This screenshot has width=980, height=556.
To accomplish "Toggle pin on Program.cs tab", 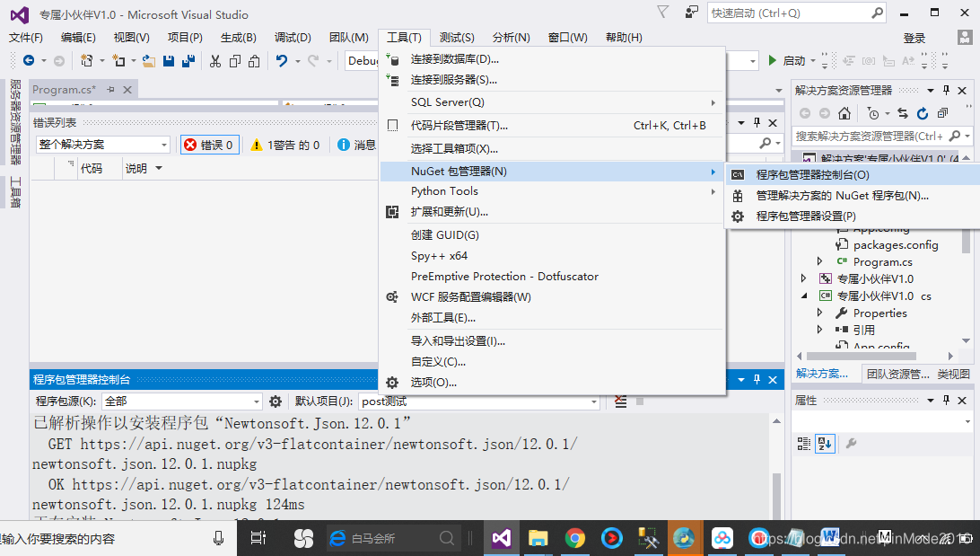I will coord(110,90).
